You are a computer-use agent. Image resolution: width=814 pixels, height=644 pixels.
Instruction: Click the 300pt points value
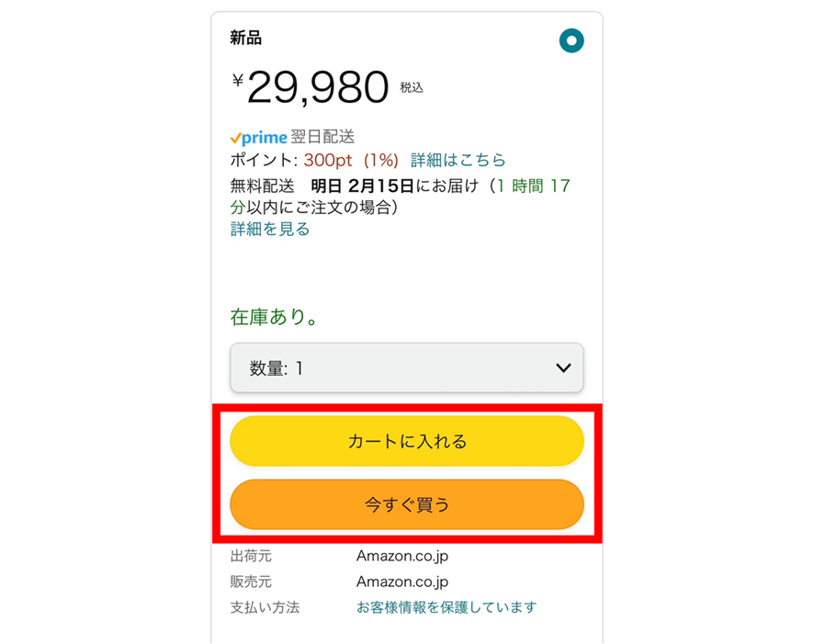click(326, 160)
